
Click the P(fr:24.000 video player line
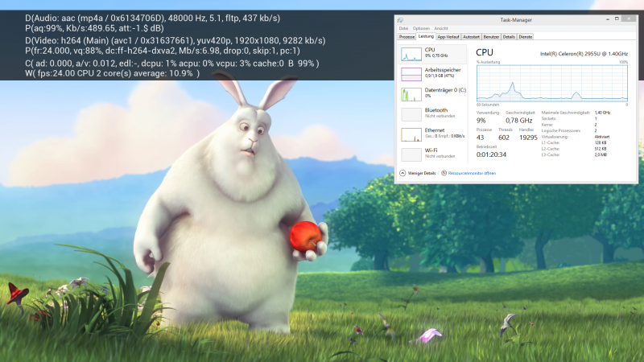(x=163, y=51)
